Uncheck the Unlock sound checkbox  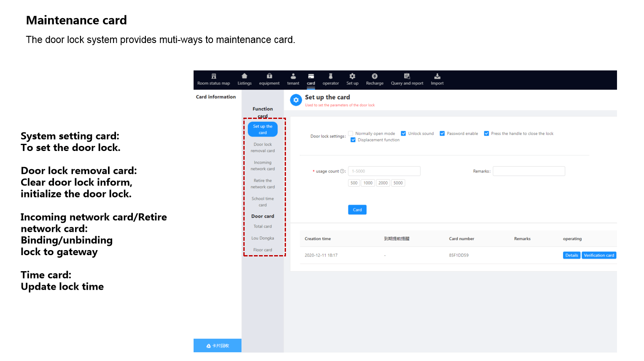coord(404,134)
